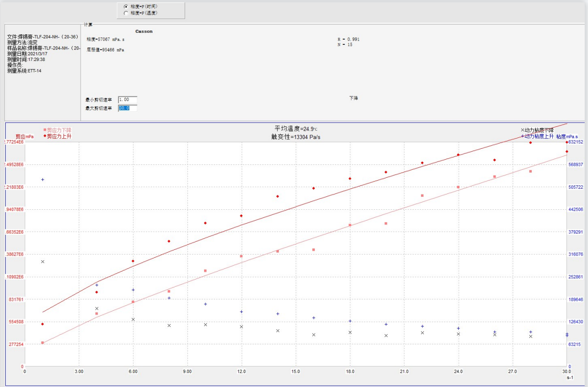Click the 动力粘度下降 legend cross marker
The width and height of the screenshot is (588, 387).
pyautogui.click(x=523, y=130)
